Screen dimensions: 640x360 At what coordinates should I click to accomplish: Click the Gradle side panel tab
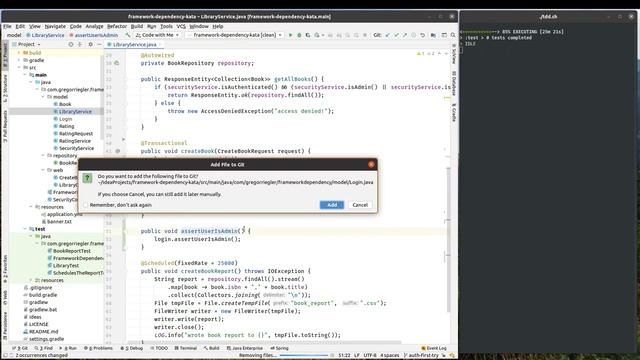pos(453,112)
